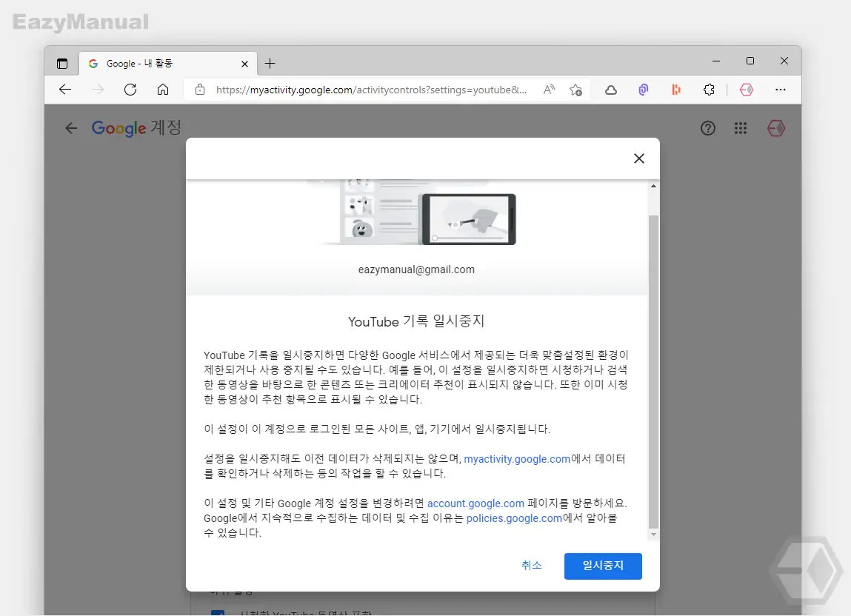This screenshot has width=851, height=616.
Task: Click the browser back arrow
Action: tap(65, 90)
